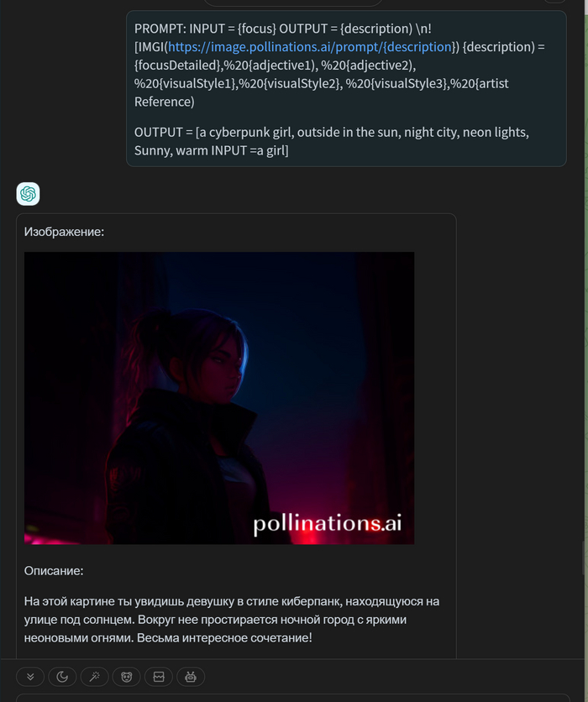Image resolution: width=588 pixels, height=702 pixels.
Task: Click the OUTPUT cyberpunk girl paragraph text
Action: click(x=332, y=141)
